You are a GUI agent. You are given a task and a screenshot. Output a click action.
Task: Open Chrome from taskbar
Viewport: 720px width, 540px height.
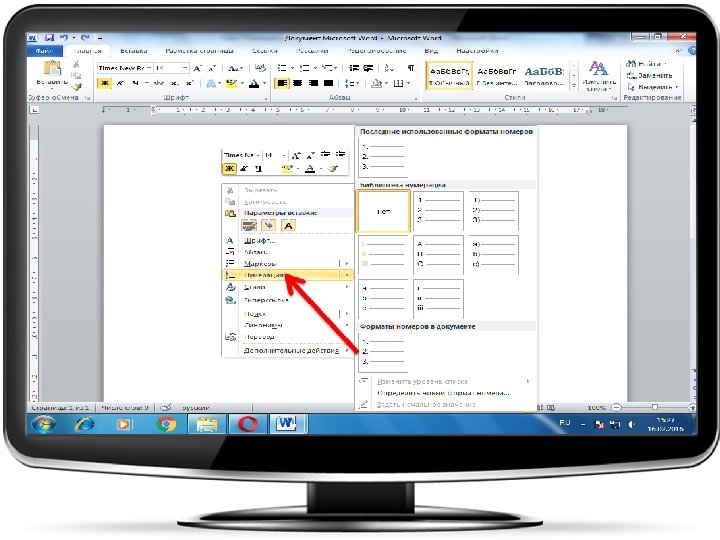166,424
